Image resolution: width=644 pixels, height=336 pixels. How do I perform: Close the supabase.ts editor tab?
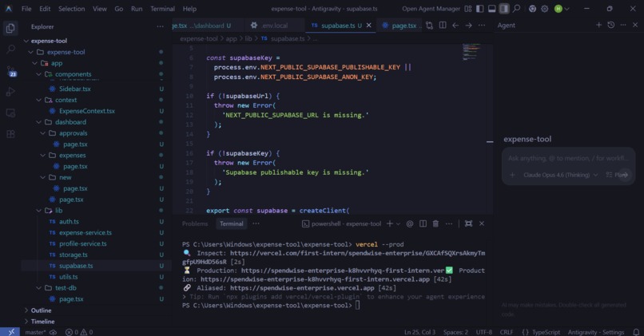click(x=369, y=26)
